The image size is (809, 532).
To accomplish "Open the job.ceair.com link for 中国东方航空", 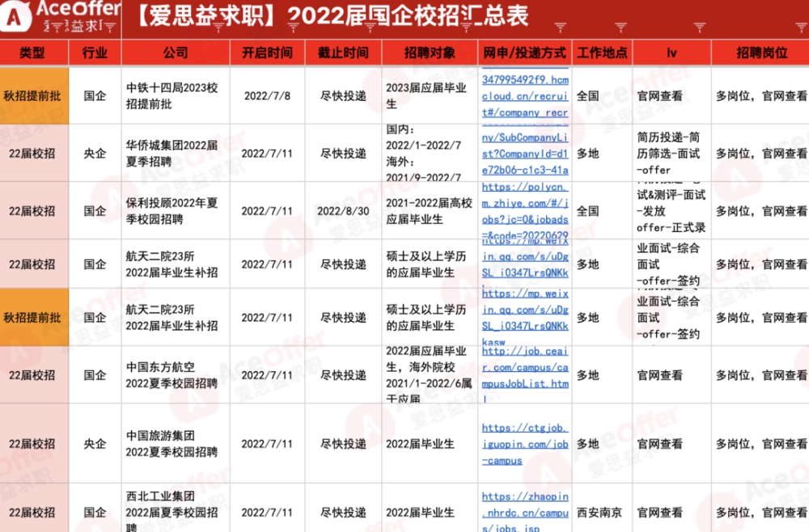I will tap(525, 375).
